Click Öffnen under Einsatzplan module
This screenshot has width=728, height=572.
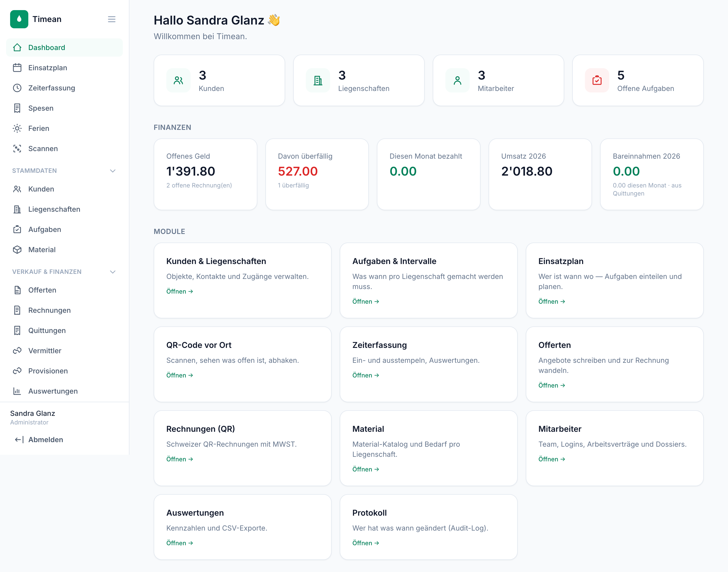coord(552,301)
